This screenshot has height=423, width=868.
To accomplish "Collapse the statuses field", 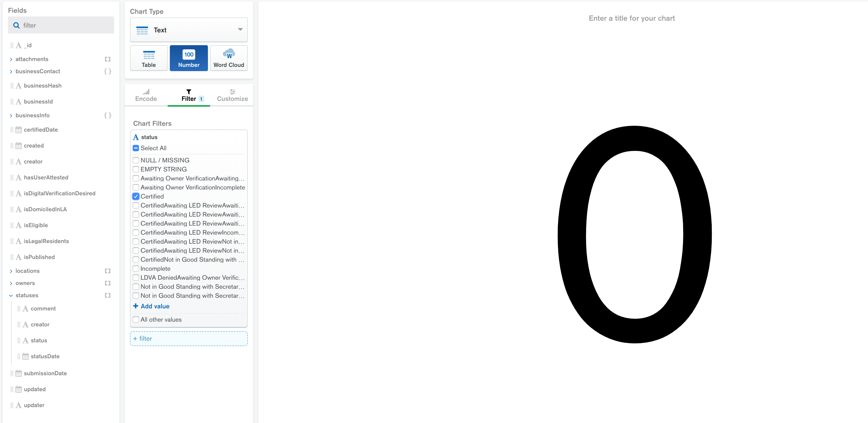I will [x=11, y=296].
